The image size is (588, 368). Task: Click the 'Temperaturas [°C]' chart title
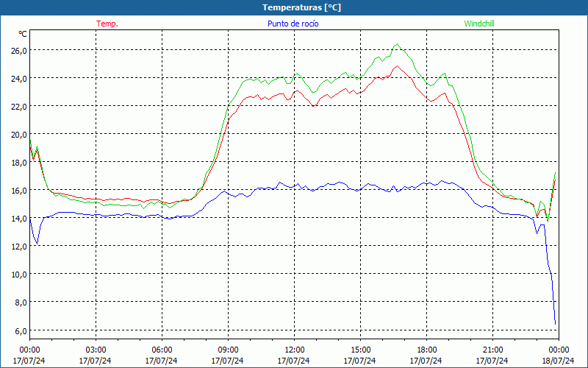click(x=301, y=7)
